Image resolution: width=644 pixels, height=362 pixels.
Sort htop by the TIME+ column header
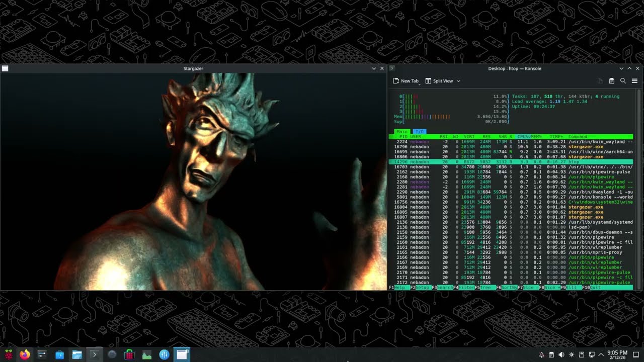coord(556,137)
